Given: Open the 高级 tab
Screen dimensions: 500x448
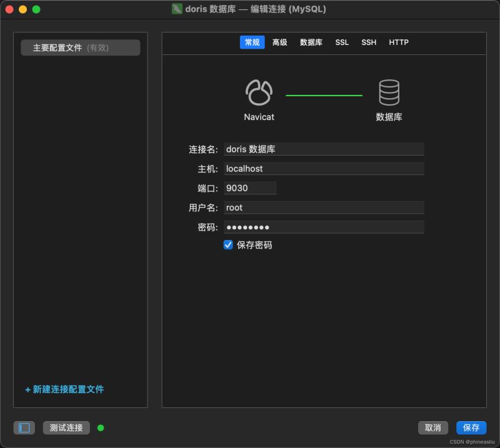Looking at the screenshot, I should tap(279, 42).
